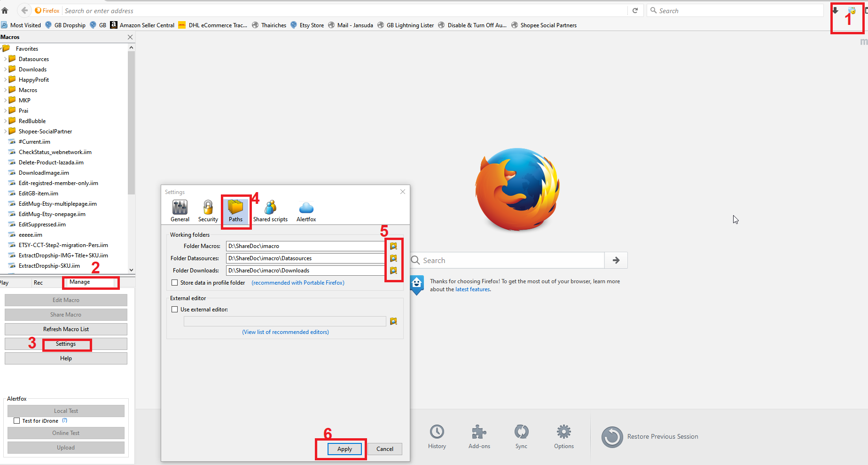The height and width of the screenshot is (465, 868).
Task: Go back with the browser back arrow
Action: [24, 10]
